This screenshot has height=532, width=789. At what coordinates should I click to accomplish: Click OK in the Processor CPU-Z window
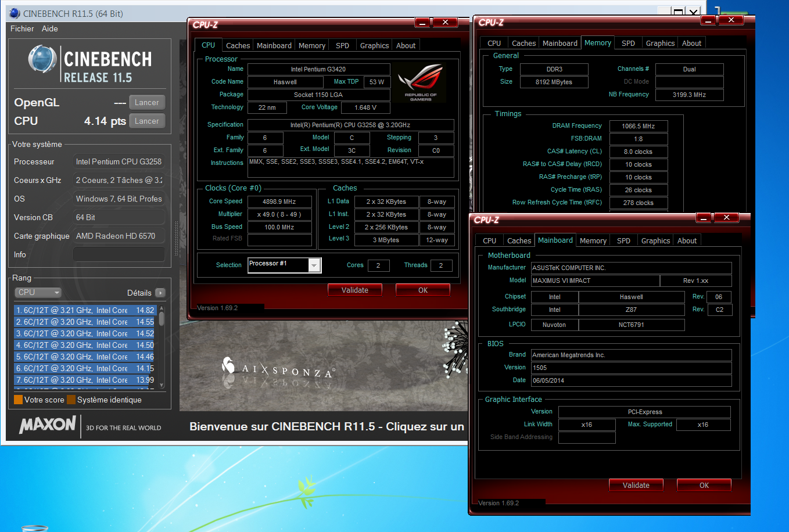(423, 290)
